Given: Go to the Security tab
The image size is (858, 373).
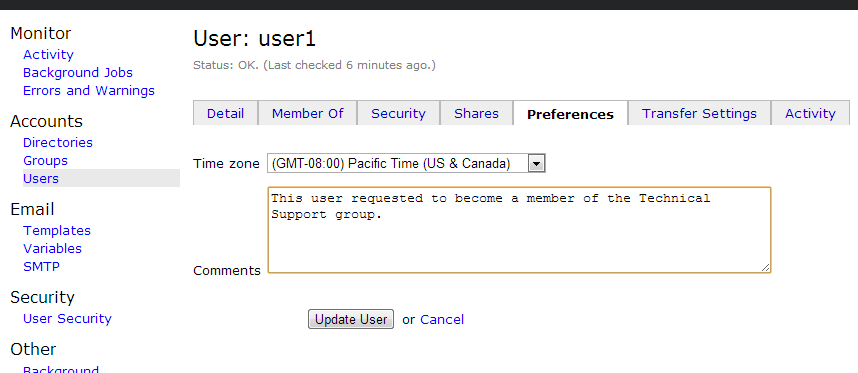Looking at the screenshot, I should click(x=398, y=113).
